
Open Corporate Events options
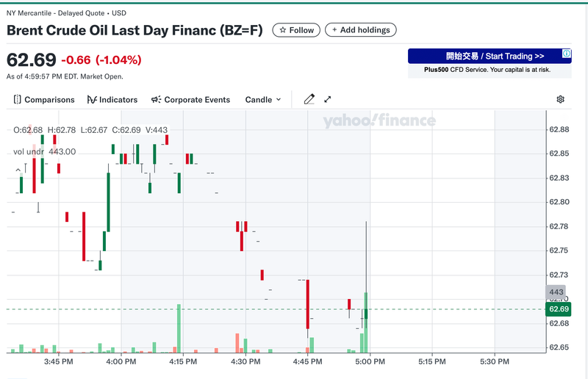coord(190,100)
